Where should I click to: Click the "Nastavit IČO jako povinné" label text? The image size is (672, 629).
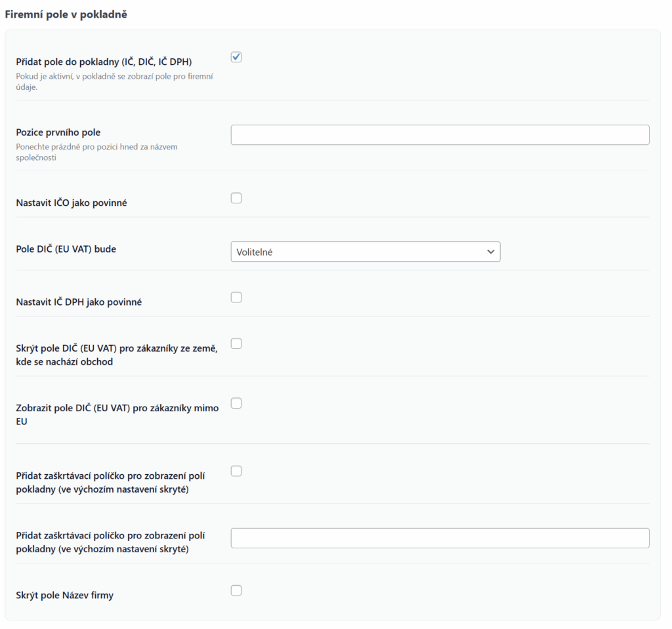(x=72, y=203)
